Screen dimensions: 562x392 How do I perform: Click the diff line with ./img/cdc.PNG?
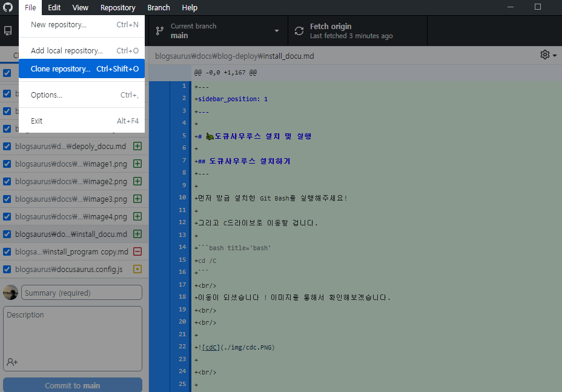[234, 347]
